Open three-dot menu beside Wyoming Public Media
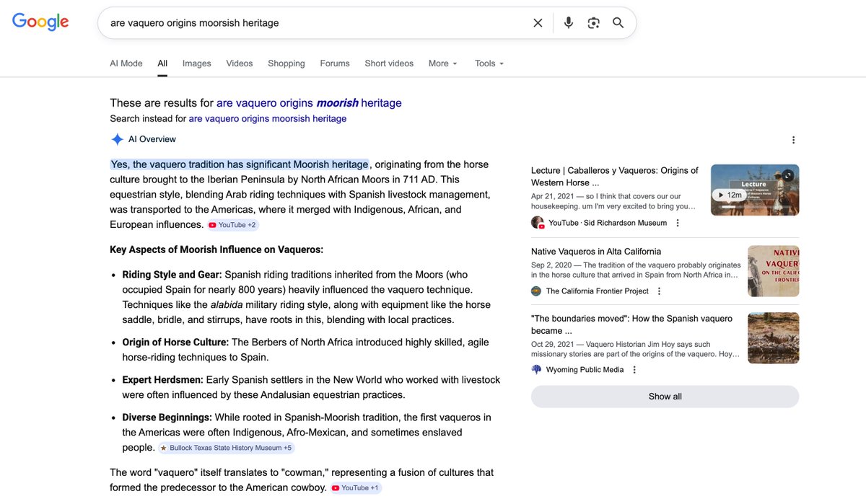The image size is (866, 504). pyautogui.click(x=634, y=370)
